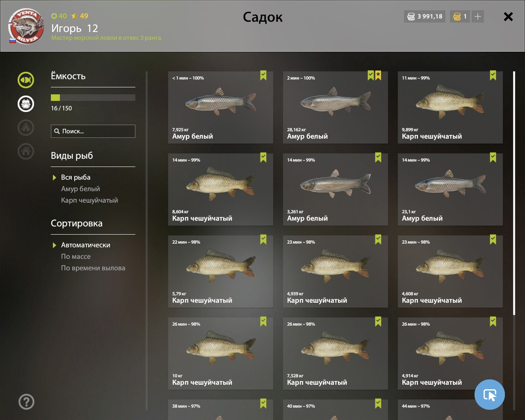Select Вся рыба filter option
This screenshot has width=525, height=420.
pyautogui.click(x=76, y=177)
